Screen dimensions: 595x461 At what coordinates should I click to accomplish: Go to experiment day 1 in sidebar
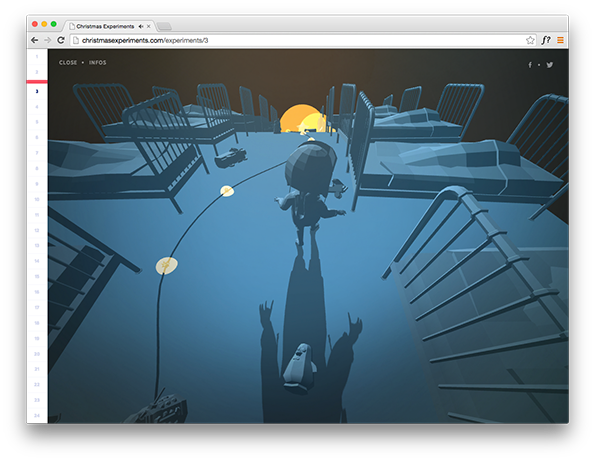click(x=37, y=57)
